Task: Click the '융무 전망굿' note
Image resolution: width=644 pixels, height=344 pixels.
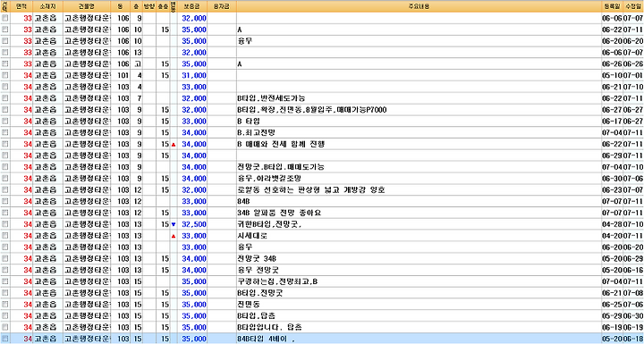Action: [258, 271]
